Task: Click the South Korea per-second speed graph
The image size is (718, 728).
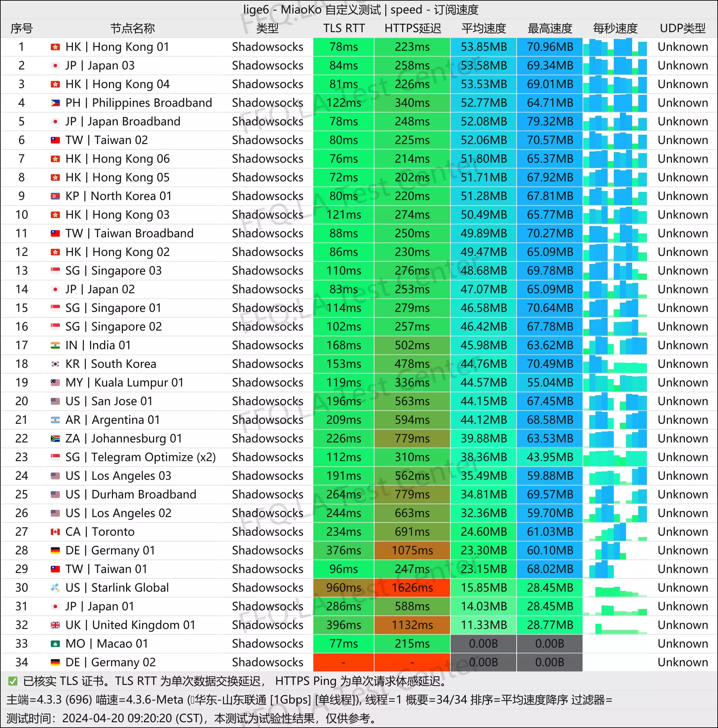Action: pos(615,364)
